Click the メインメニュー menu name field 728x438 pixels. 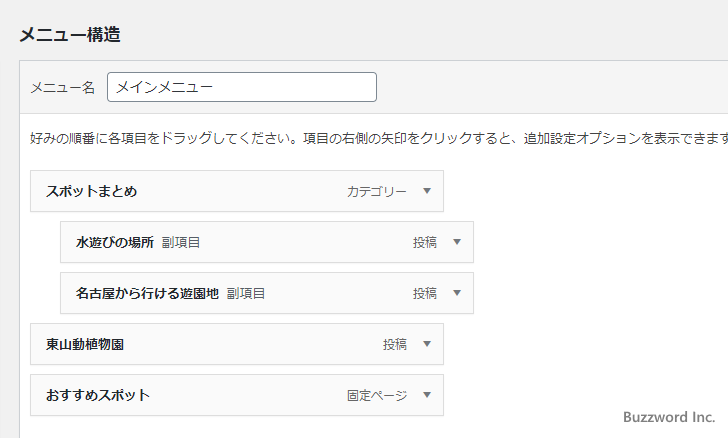pos(242,87)
